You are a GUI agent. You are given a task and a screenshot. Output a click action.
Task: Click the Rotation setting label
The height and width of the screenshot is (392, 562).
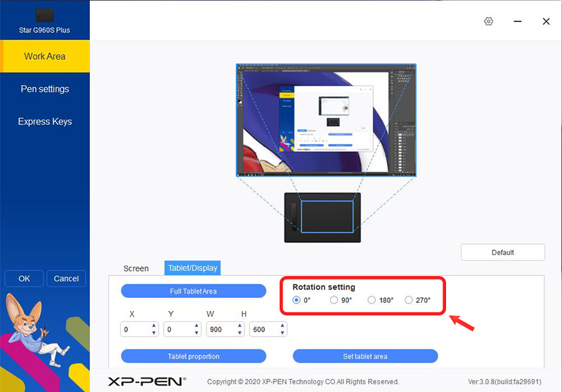click(x=324, y=287)
